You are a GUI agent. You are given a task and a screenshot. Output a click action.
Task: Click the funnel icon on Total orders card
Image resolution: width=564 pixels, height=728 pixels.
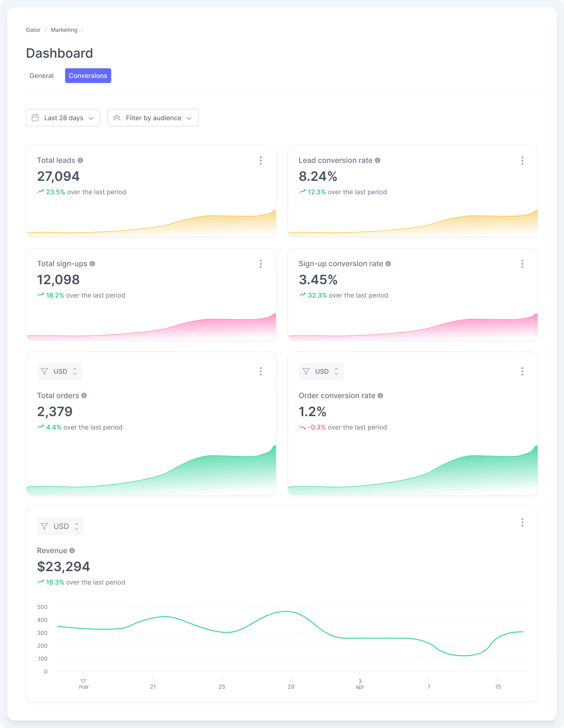point(44,371)
